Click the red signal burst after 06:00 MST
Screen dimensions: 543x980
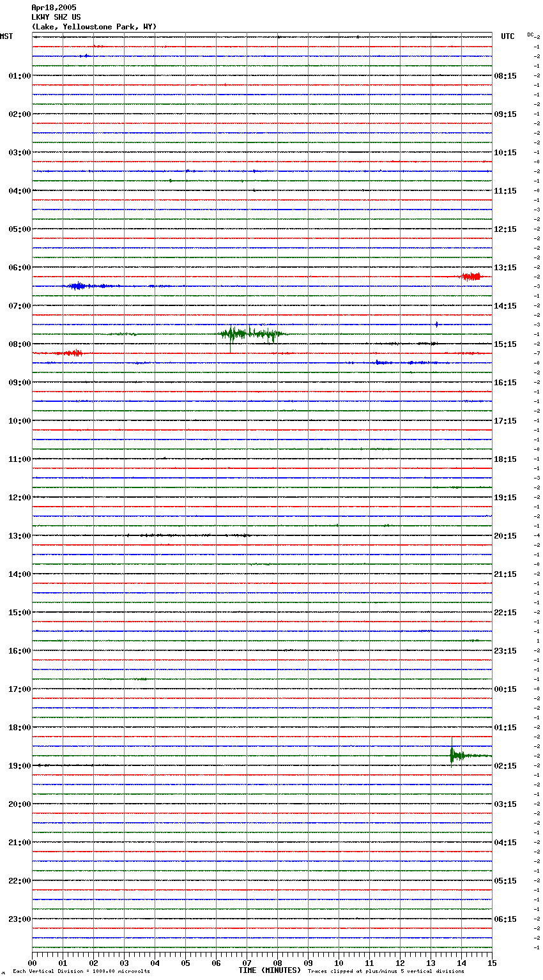pyautogui.click(x=472, y=277)
